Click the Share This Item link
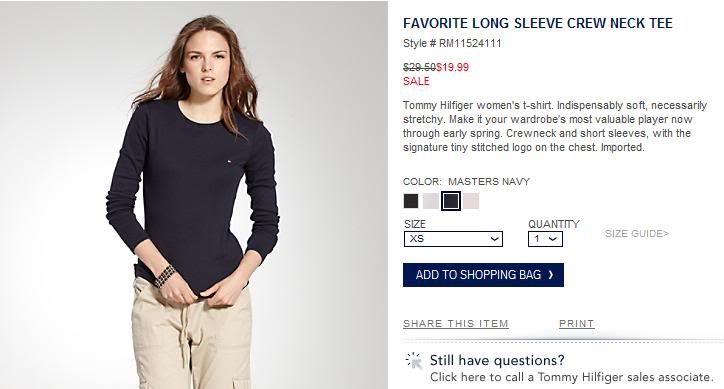Screen dimensions: 724x389 tap(456, 323)
